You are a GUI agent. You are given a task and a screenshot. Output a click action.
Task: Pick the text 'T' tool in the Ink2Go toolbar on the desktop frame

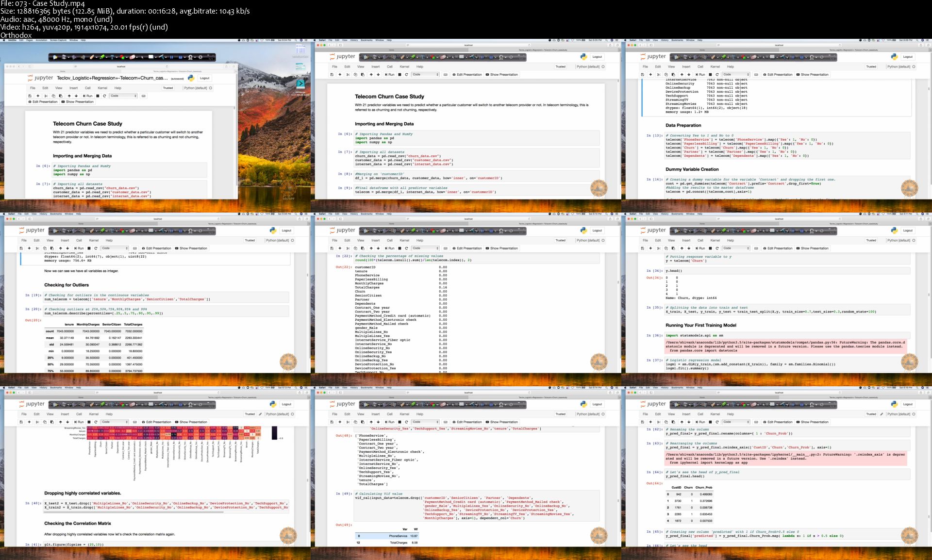pyautogui.click(x=112, y=57)
